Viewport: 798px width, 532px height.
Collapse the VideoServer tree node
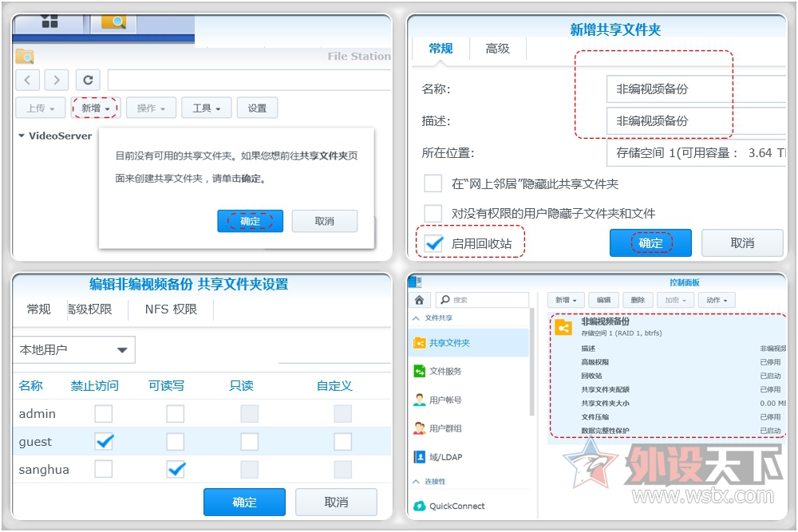(22, 136)
